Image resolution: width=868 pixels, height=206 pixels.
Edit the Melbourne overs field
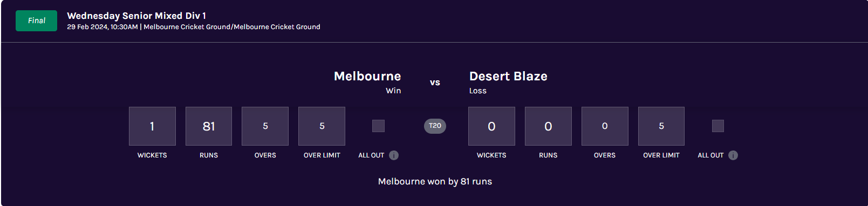coord(265,126)
